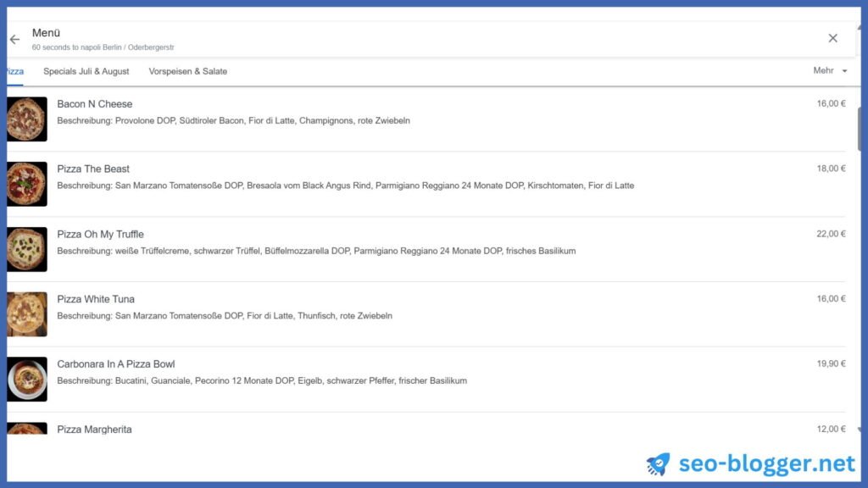Click the menu list vertical scrollbar

pos(860,129)
